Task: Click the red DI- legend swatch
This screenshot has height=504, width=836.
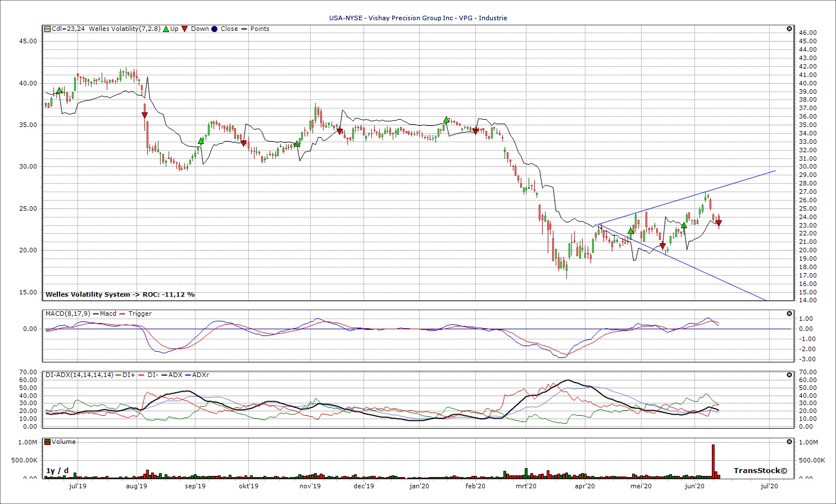Action: pyautogui.click(x=142, y=375)
